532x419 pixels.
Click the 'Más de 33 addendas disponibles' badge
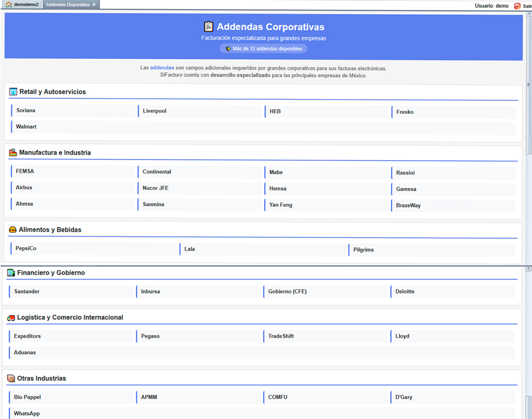pos(263,49)
